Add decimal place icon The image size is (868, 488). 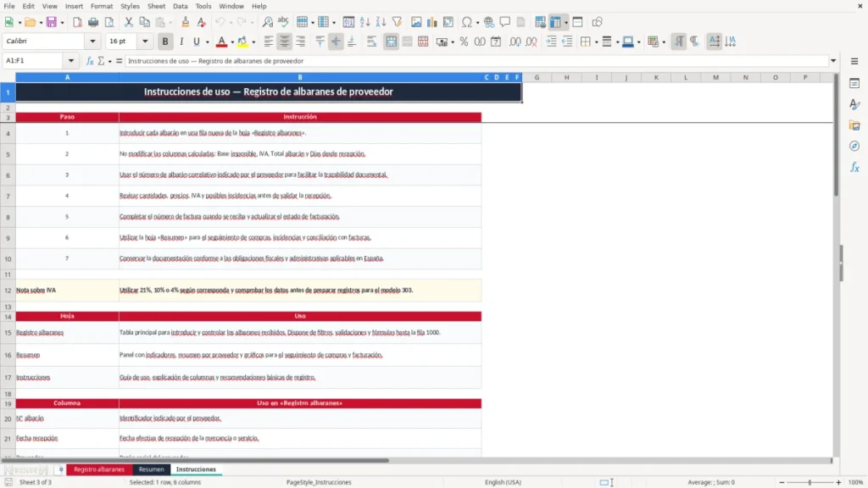[515, 42]
